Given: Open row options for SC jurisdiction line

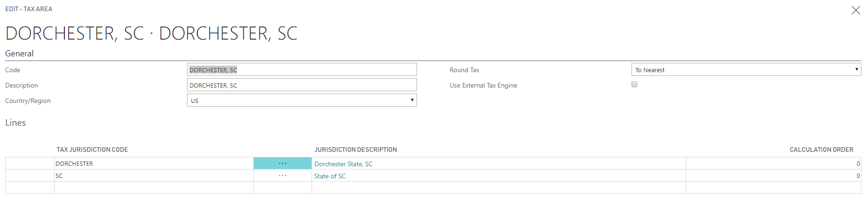Looking at the screenshot, I should 283,176.
